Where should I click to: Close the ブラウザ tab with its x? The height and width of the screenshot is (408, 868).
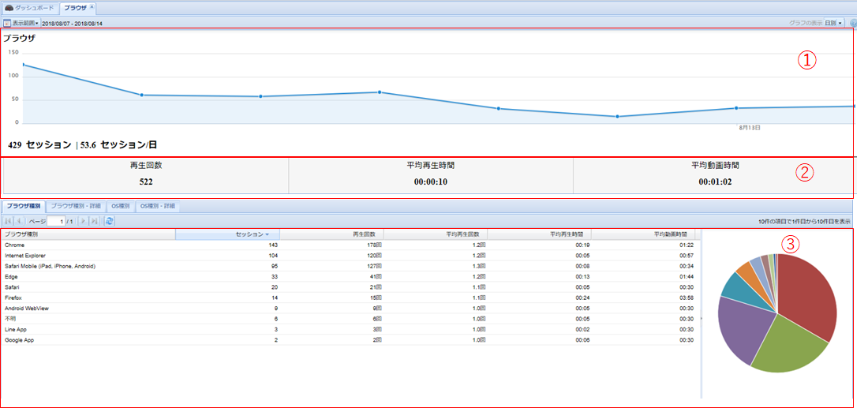pyautogui.click(x=92, y=7)
